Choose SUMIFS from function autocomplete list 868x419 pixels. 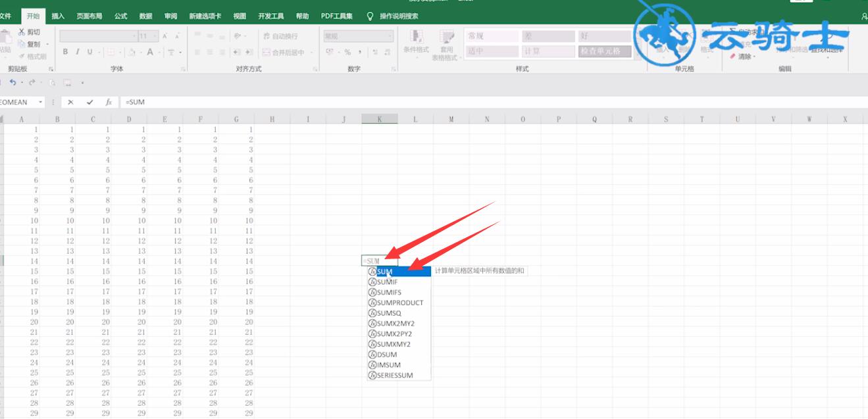point(399,292)
